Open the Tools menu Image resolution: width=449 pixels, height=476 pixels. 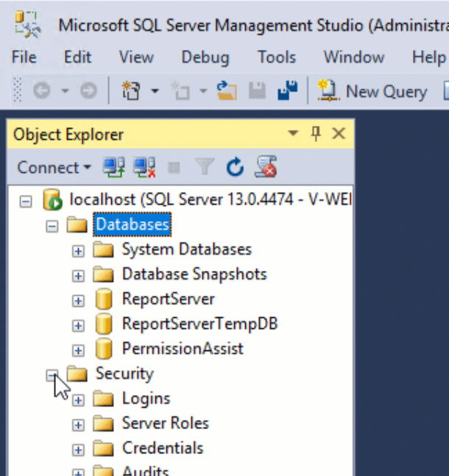[277, 57]
